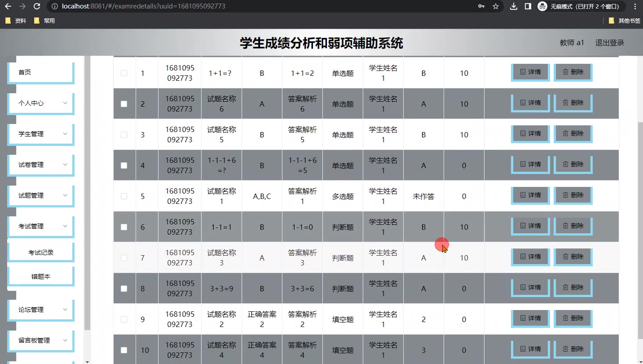
Task: Click 1-1=0 analysis cell in row 6
Action: point(302,227)
